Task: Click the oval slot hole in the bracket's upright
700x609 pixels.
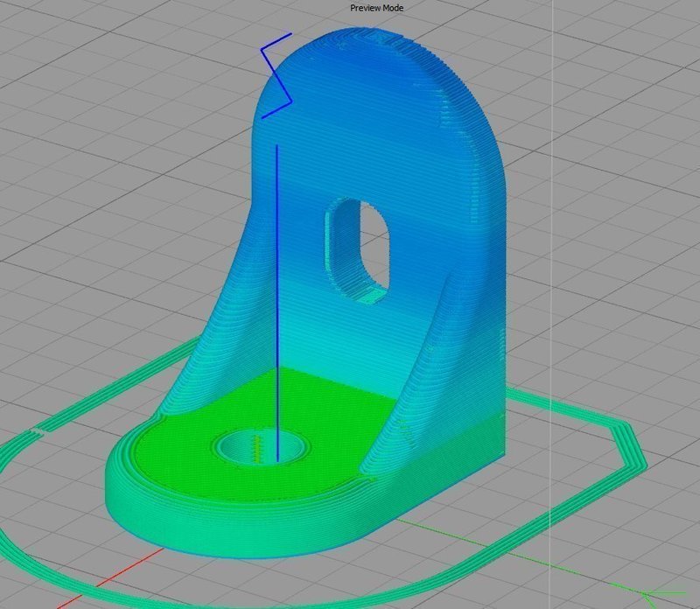Action: [359, 251]
